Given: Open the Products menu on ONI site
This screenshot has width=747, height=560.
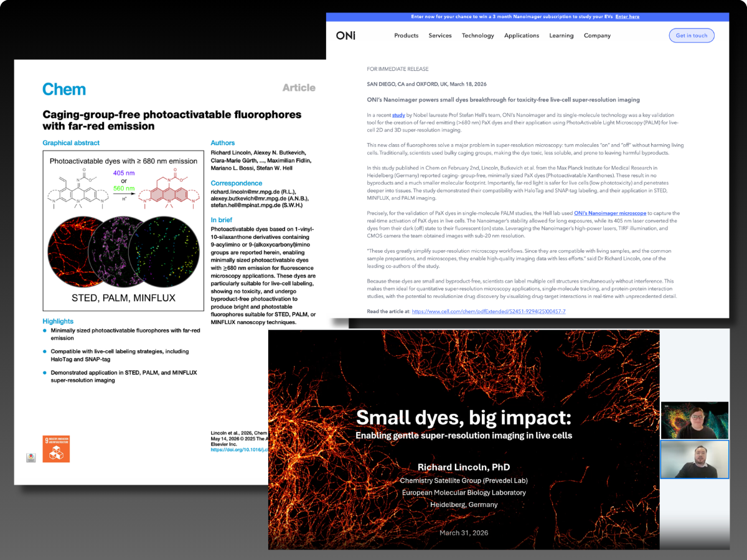Looking at the screenshot, I should (x=406, y=35).
